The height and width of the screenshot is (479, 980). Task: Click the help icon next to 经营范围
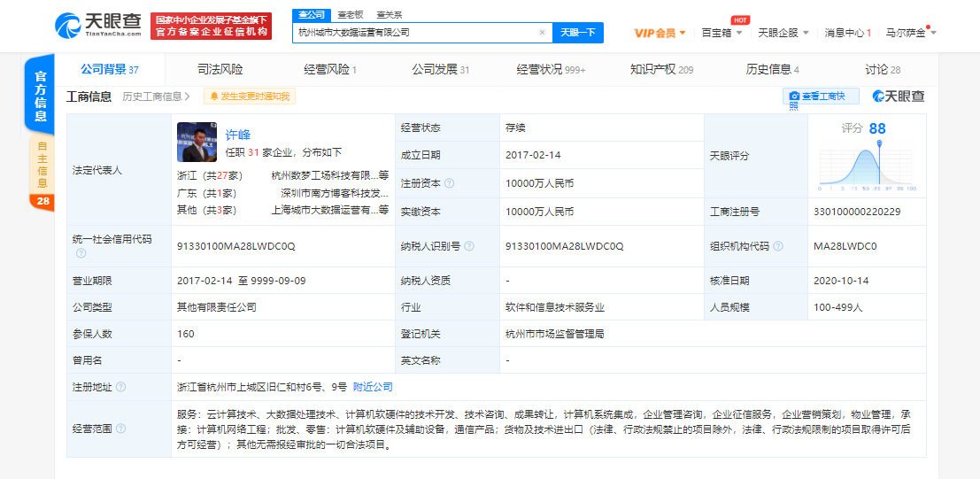point(120,429)
